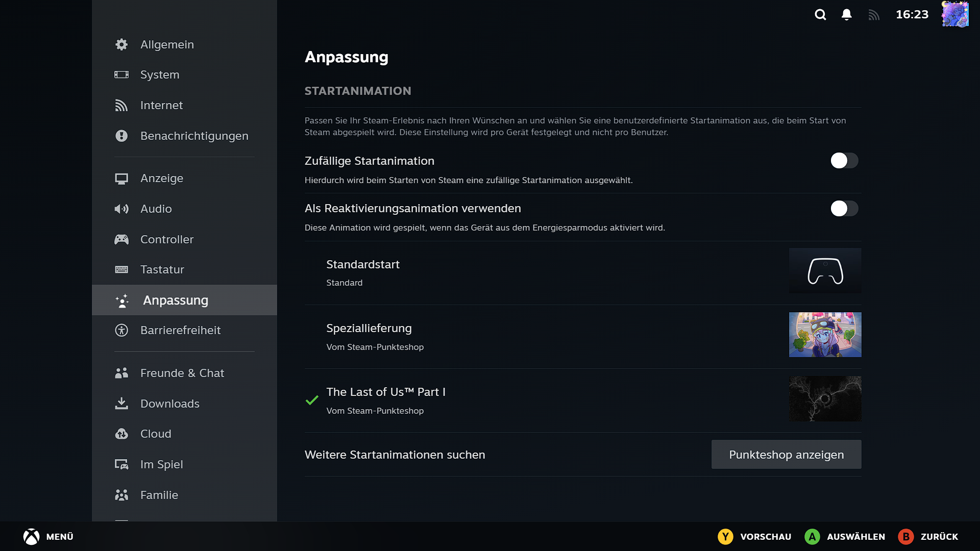The height and width of the screenshot is (551, 980).
Task: Click the Anzeige monitor icon
Action: (x=121, y=178)
